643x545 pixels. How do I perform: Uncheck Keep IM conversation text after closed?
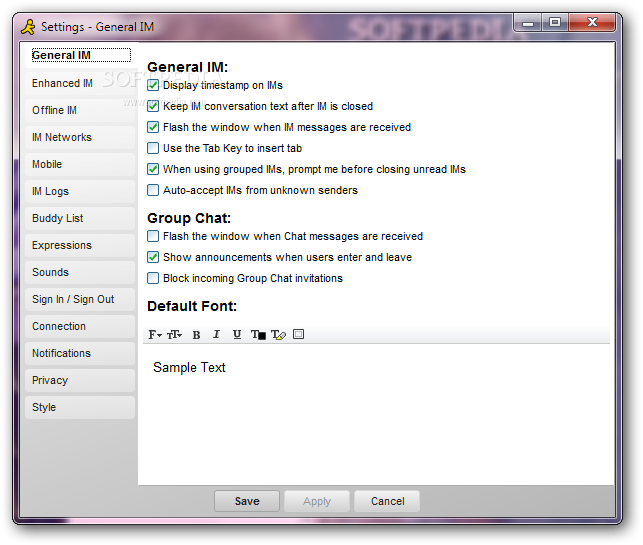point(153,106)
